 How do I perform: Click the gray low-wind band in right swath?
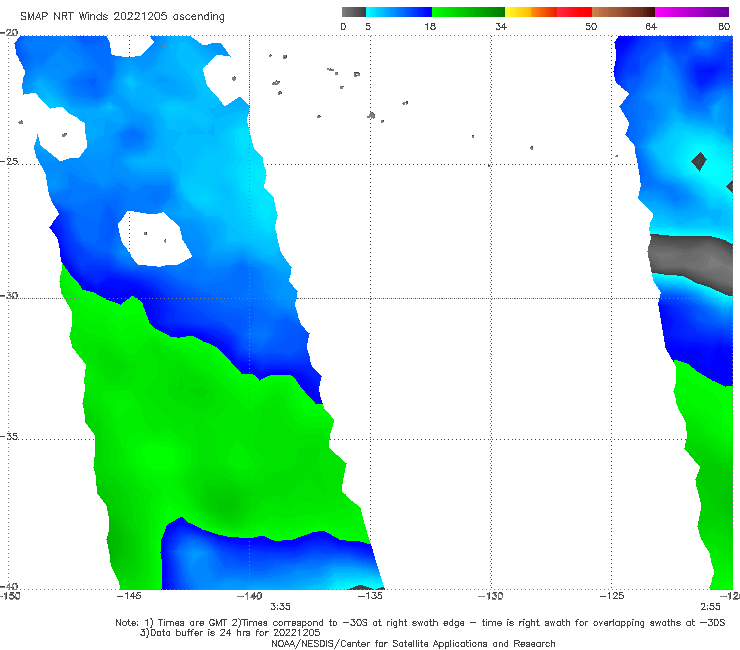click(x=690, y=261)
